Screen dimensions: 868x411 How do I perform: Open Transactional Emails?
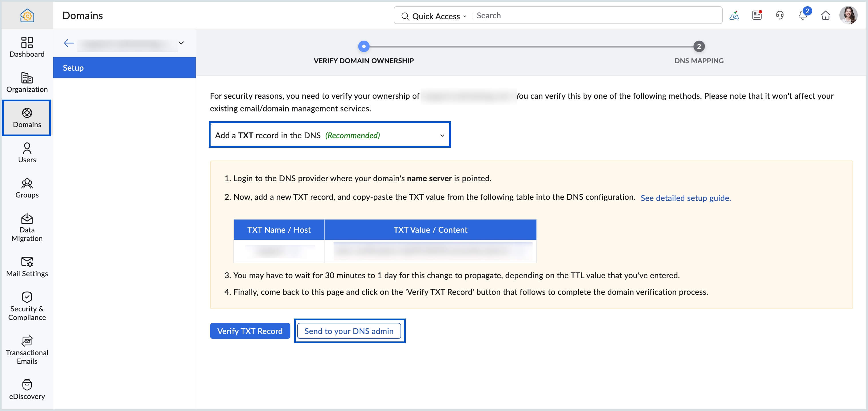[27, 350]
